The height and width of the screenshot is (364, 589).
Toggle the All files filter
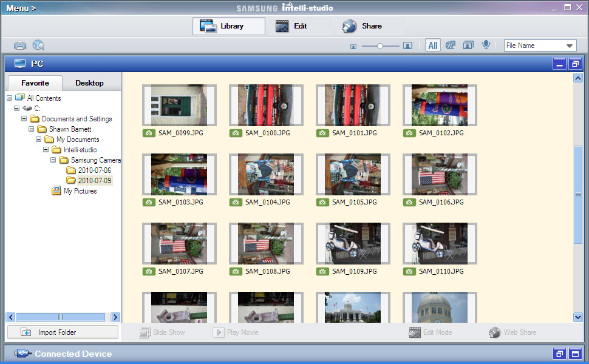coord(432,45)
